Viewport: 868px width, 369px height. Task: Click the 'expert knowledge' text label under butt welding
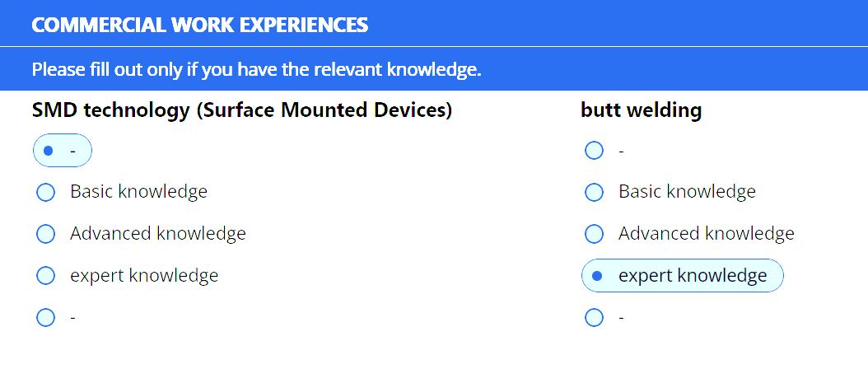[693, 275]
